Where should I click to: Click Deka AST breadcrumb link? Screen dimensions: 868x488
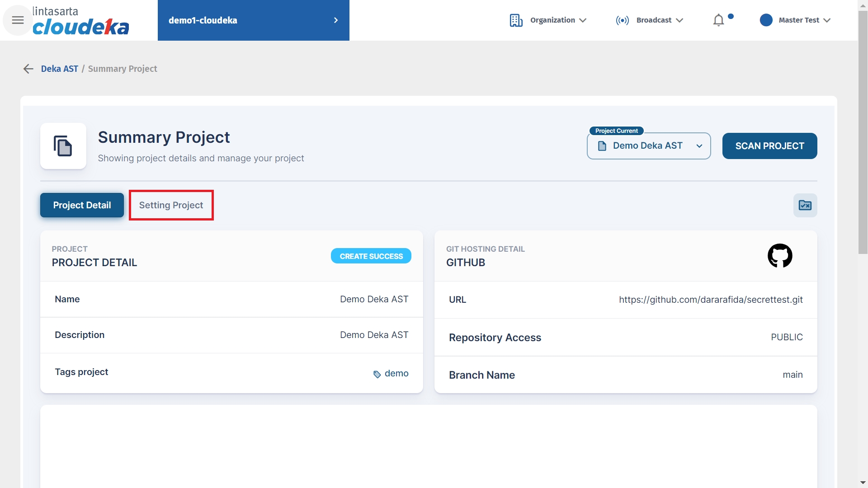coord(59,69)
